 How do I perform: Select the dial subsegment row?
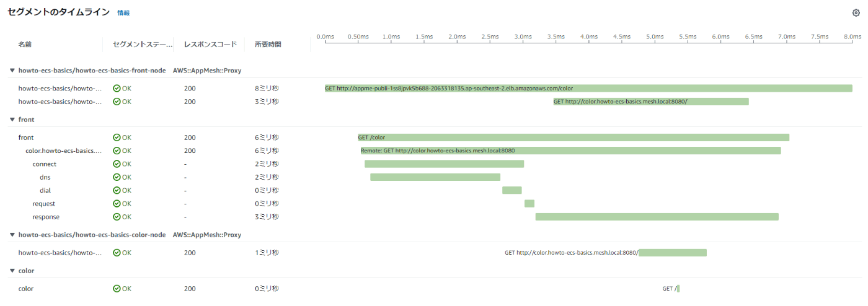point(45,191)
